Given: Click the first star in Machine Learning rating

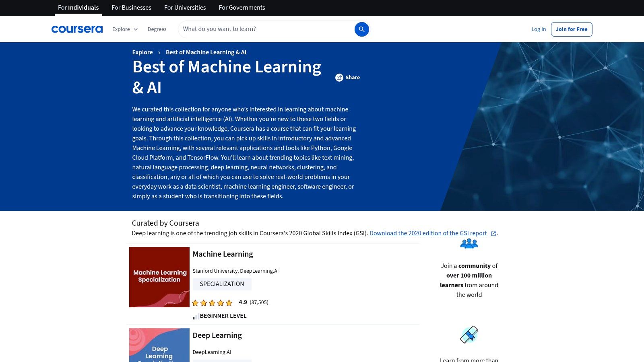Looking at the screenshot, I should [x=196, y=302].
